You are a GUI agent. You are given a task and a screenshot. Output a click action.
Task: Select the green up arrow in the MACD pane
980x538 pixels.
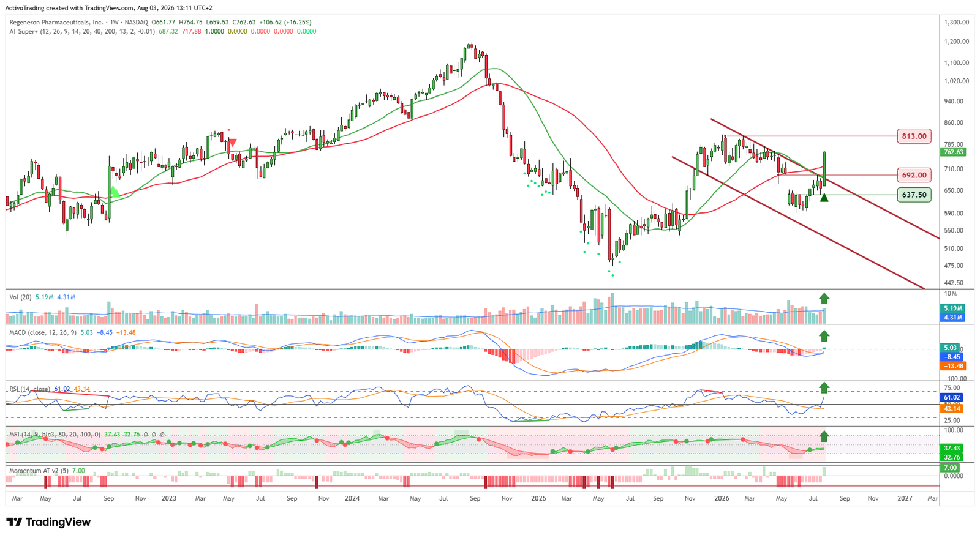824,335
